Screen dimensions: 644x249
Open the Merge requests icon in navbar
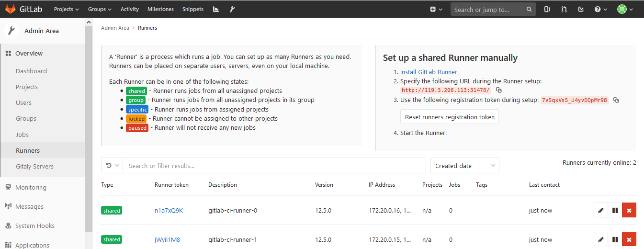click(564, 9)
